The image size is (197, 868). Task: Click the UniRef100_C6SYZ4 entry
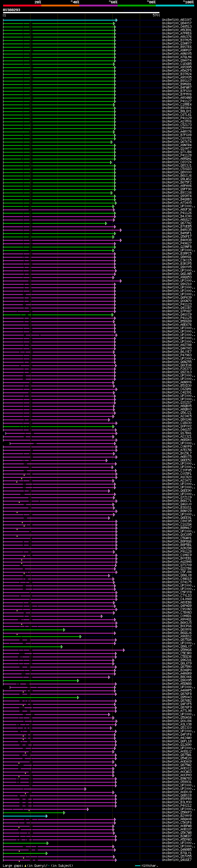(177, 162)
